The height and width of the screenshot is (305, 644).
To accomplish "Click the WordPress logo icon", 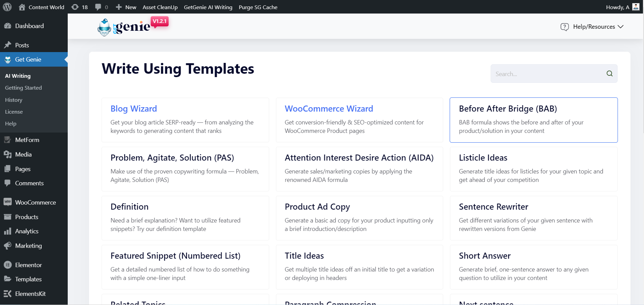I will [7, 7].
